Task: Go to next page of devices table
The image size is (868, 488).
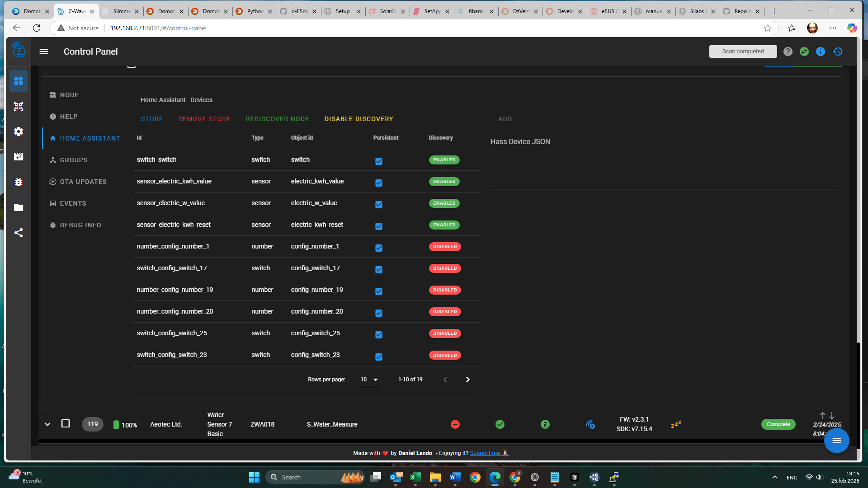Action: tap(468, 380)
